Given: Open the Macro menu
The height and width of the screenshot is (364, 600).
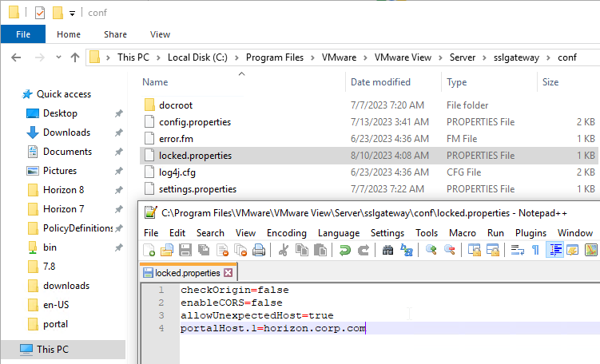Looking at the screenshot, I should 463,233.
